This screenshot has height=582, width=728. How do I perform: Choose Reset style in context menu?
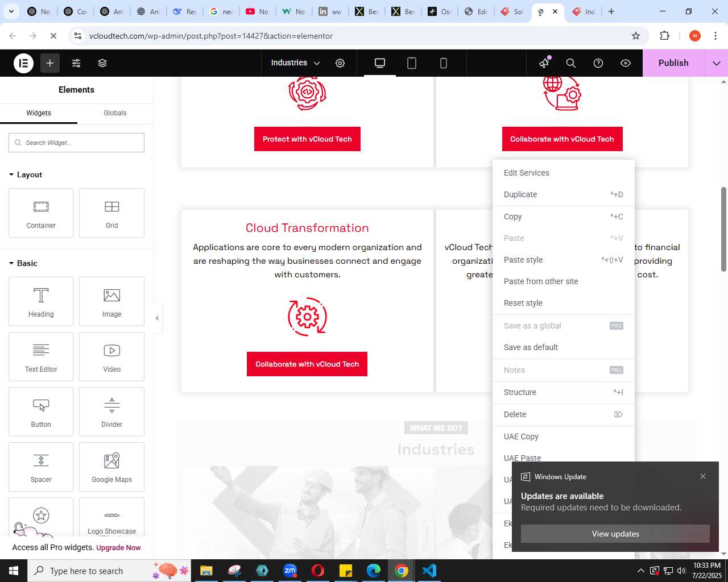[564, 303]
